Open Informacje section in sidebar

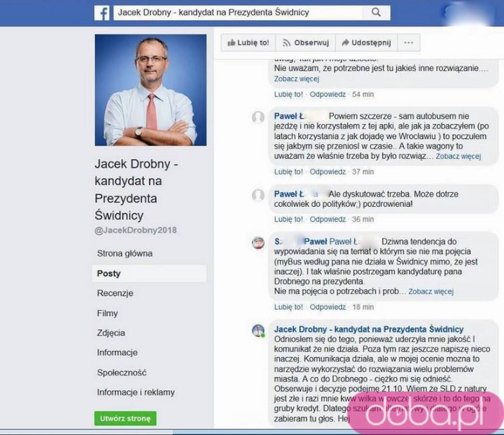[118, 353]
